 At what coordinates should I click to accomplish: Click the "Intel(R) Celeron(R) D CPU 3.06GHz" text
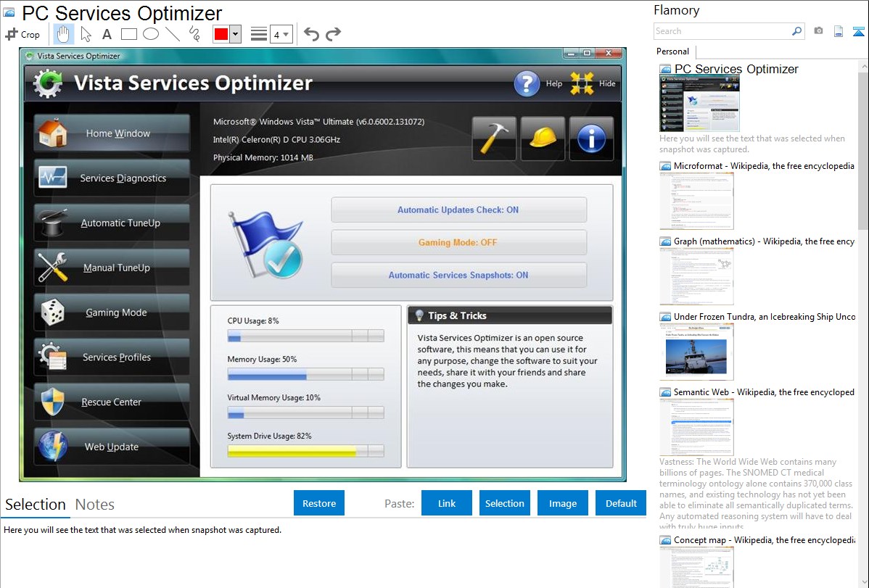(276, 140)
